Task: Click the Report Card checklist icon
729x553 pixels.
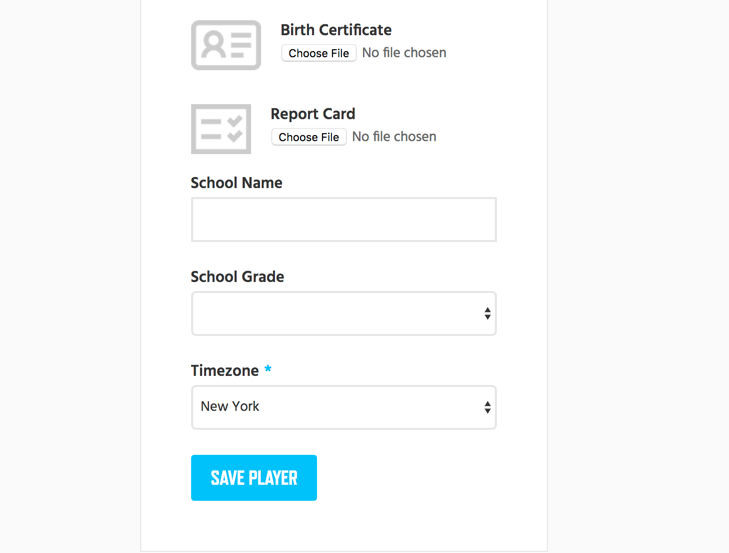Action: coord(221,129)
